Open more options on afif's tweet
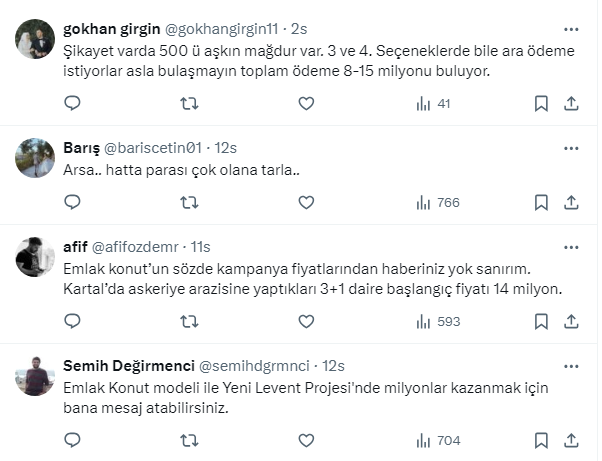602x461 pixels. tap(571, 247)
